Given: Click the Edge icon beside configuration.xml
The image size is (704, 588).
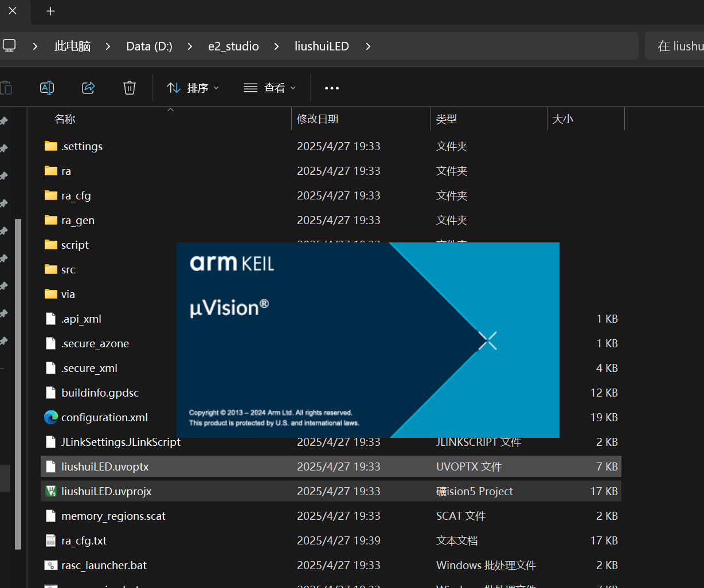Looking at the screenshot, I should tap(51, 417).
